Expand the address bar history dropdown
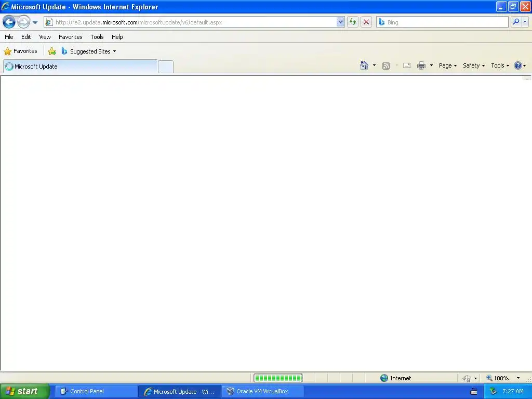 click(340, 22)
